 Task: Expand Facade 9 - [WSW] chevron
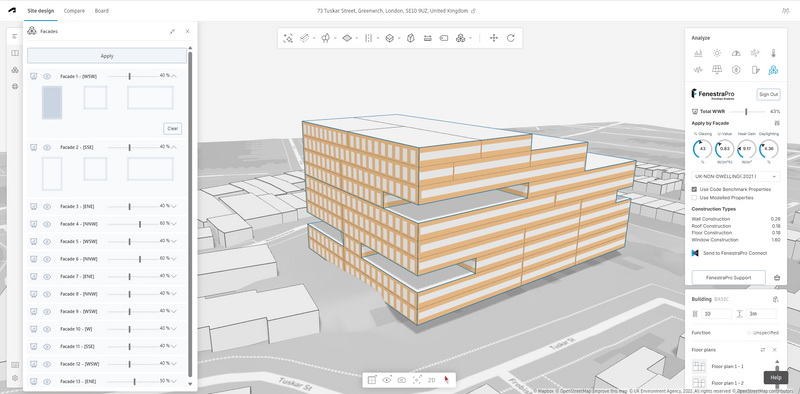pos(174,311)
